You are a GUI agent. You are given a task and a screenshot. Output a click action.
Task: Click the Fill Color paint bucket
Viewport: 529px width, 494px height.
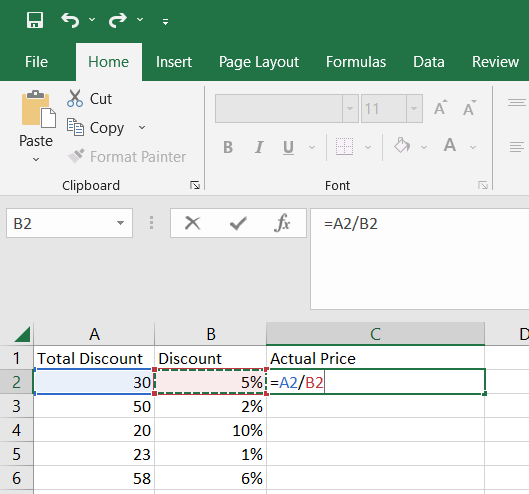pos(402,146)
